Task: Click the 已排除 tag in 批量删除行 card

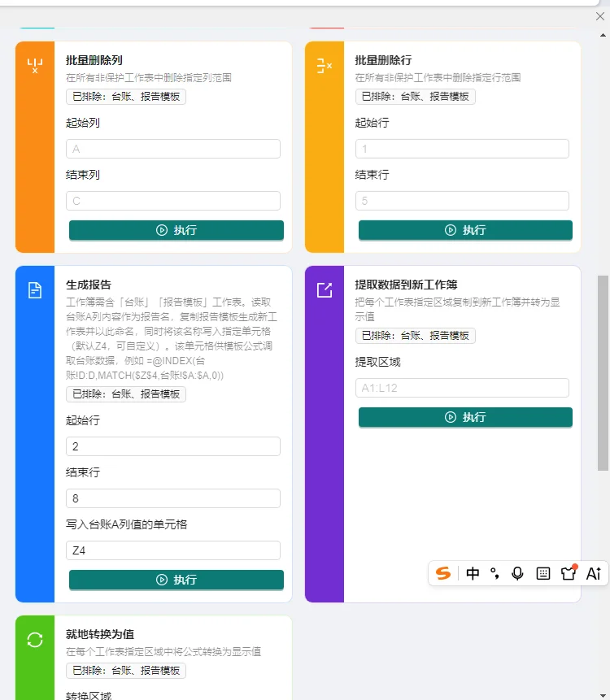Action: 416,97
